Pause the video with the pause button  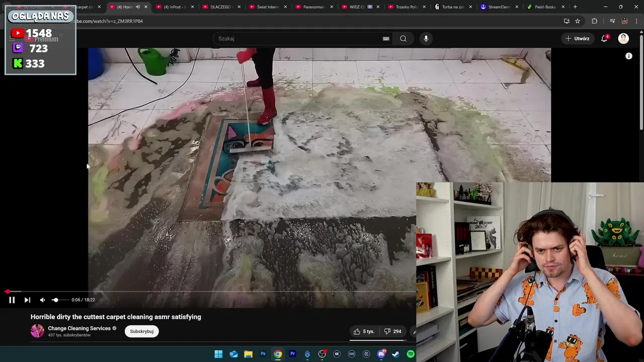pyautogui.click(x=12, y=300)
